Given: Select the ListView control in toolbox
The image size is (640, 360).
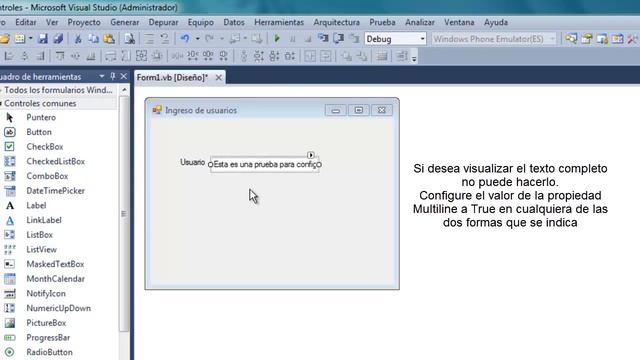Looking at the screenshot, I should click(x=41, y=250).
